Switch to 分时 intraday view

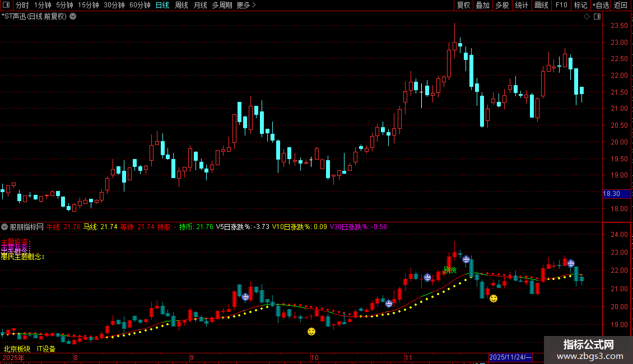[22, 5]
